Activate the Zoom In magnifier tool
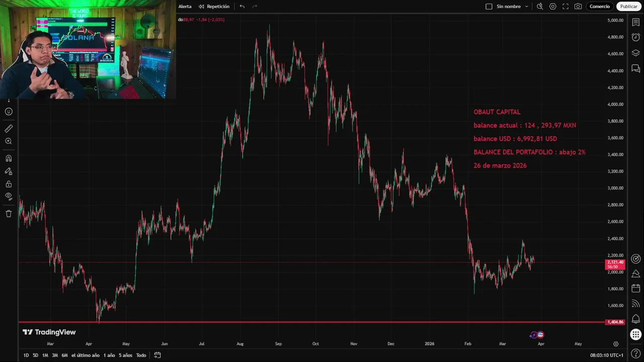Image resolution: width=644 pixels, height=362 pixels. coord(9,141)
